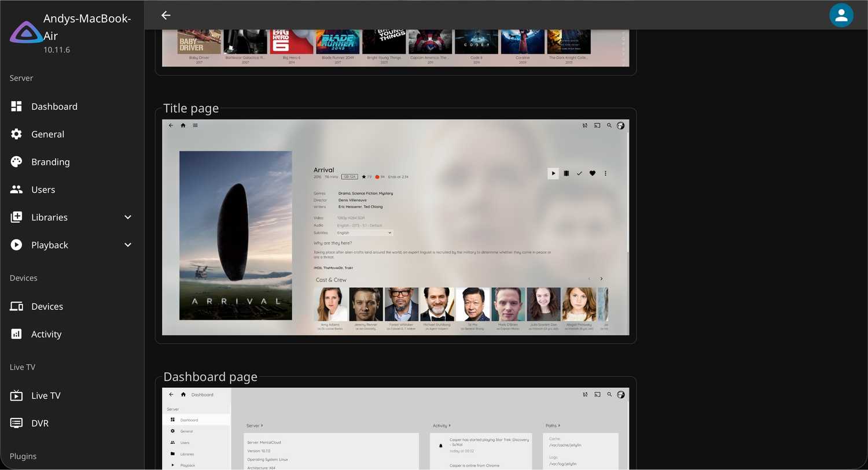The height and width of the screenshot is (470, 868).
Task: Open the Users management page
Action: [x=72, y=190]
